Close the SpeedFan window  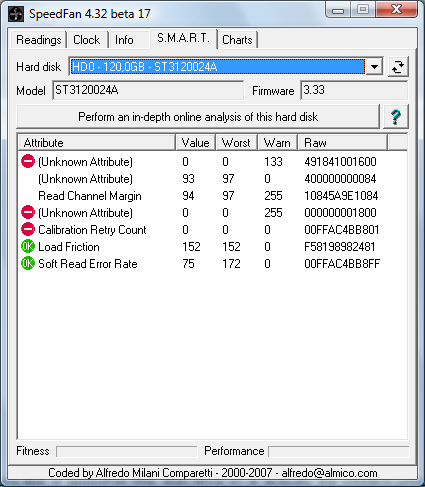click(396, 10)
